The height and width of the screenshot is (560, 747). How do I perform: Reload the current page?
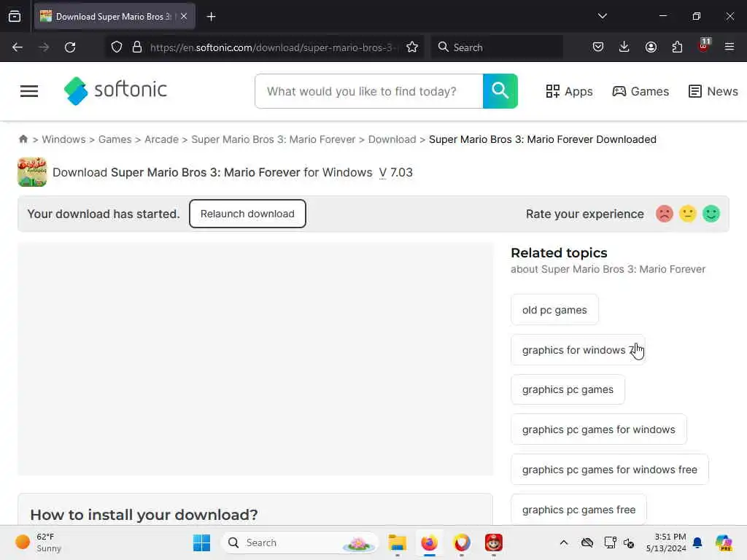[x=70, y=47]
